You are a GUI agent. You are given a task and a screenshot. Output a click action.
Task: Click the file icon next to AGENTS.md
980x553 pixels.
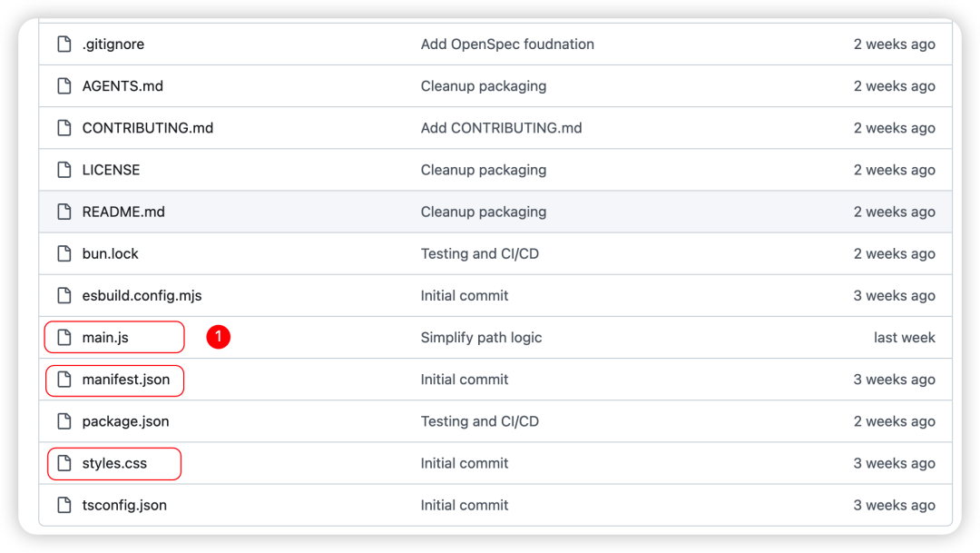point(64,86)
